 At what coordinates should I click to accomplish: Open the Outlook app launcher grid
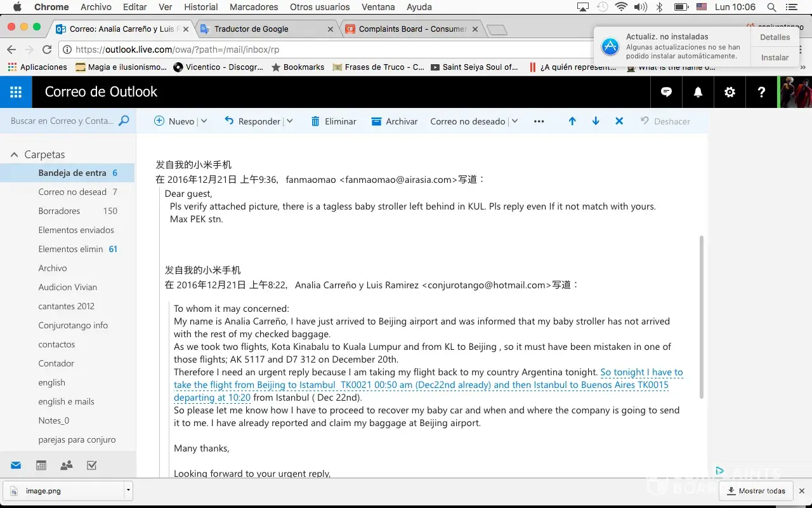[16, 92]
